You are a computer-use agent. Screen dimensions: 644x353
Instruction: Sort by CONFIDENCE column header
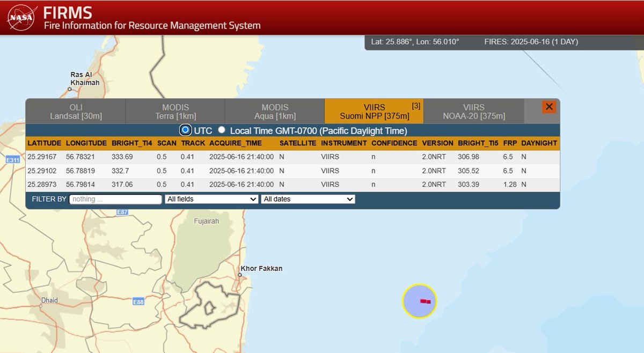[x=394, y=143]
